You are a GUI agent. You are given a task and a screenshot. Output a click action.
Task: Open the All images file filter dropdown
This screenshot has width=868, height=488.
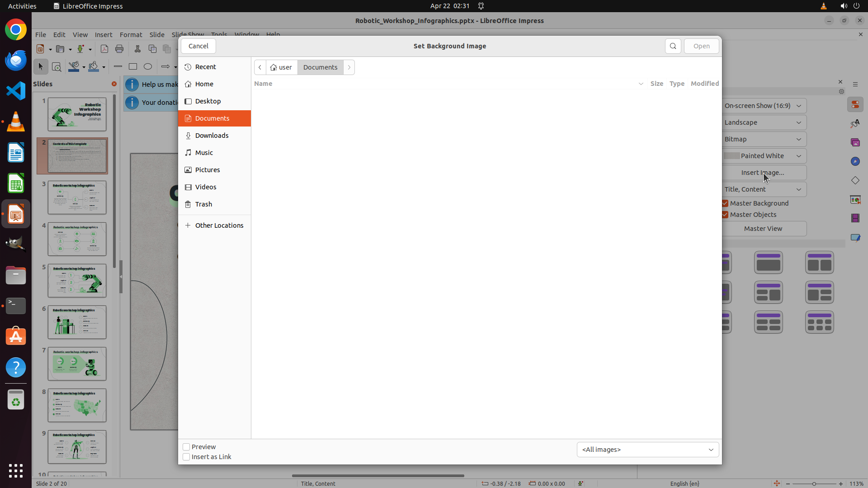click(647, 450)
